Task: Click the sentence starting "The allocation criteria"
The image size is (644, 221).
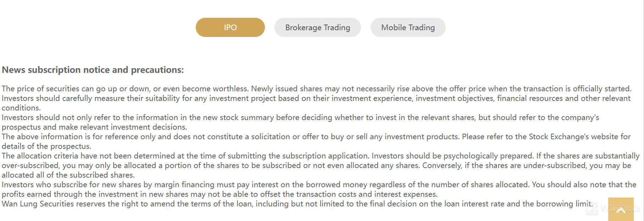Action: click(x=177, y=156)
